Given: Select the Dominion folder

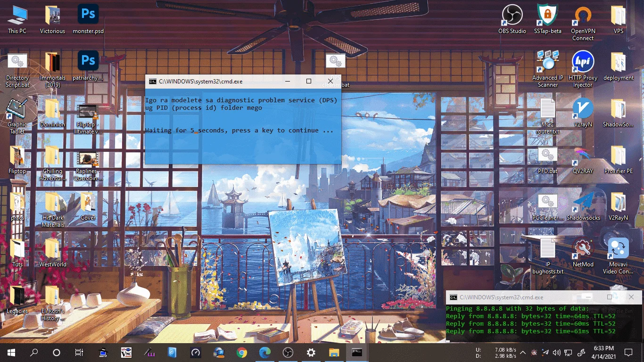Looking at the screenshot, I should pyautogui.click(x=52, y=113).
